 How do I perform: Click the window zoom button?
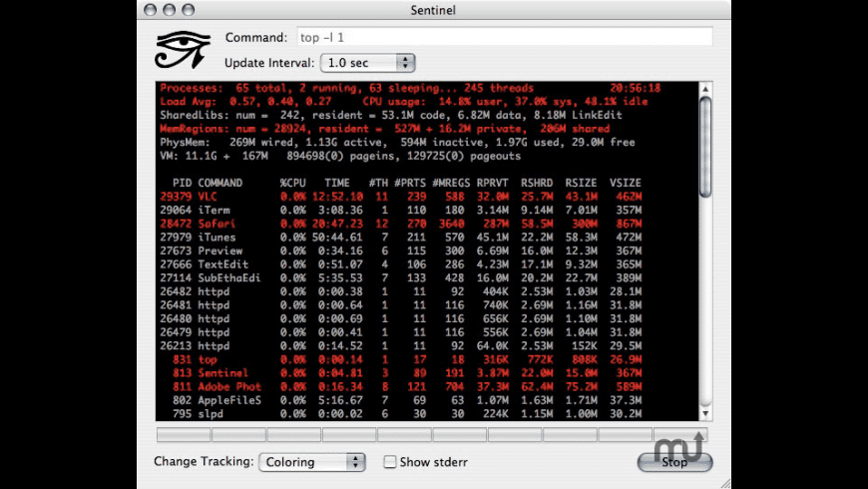189,10
